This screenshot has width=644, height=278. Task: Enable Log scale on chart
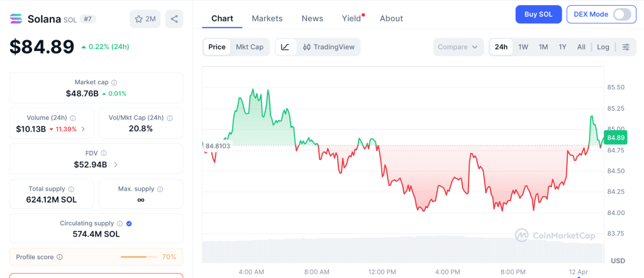(x=603, y=47)
